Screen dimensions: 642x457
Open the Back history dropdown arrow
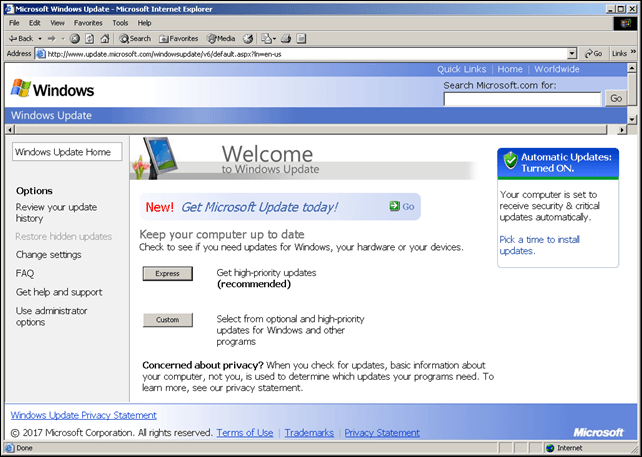40,38
